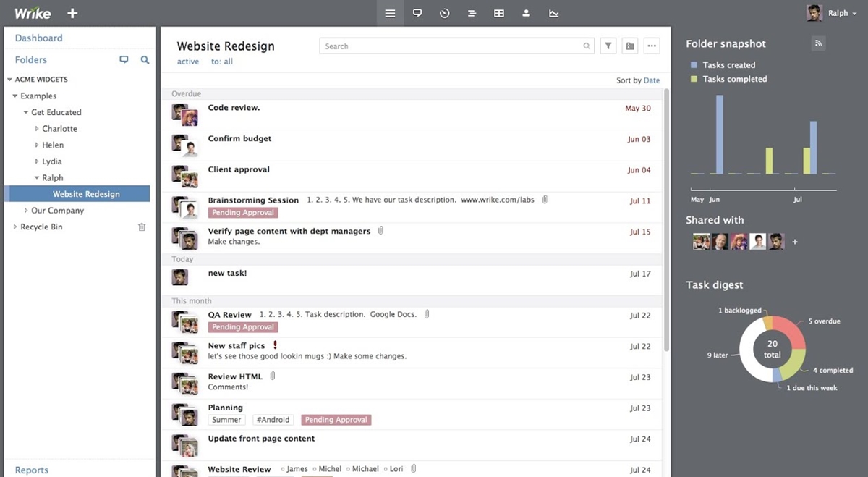The height and width of the screenshot is (477, 868).
Task: Click the RSS feed icon in Folder snapshot
Action: 819,43
